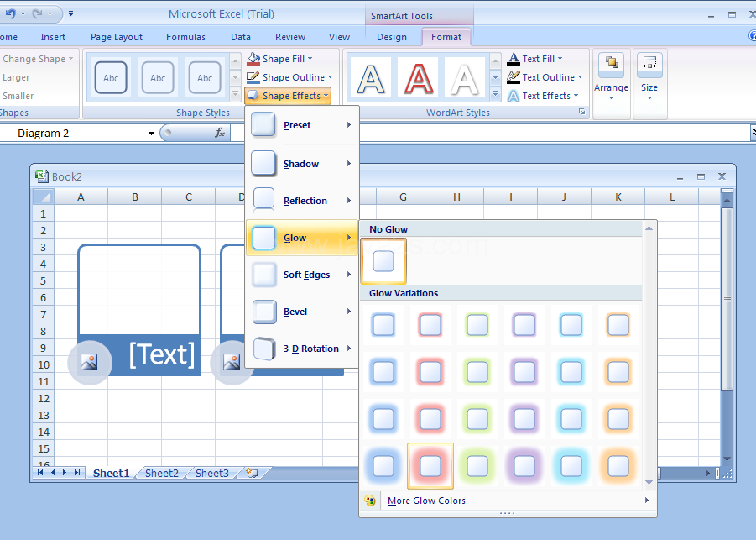Apply largest red glow in last row

[x=430, y=466]
